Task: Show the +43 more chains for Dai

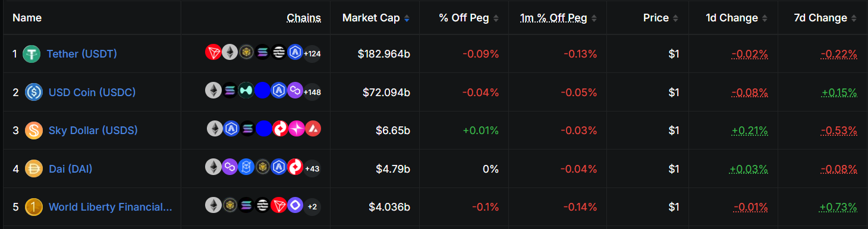Action: pos(312,168)
